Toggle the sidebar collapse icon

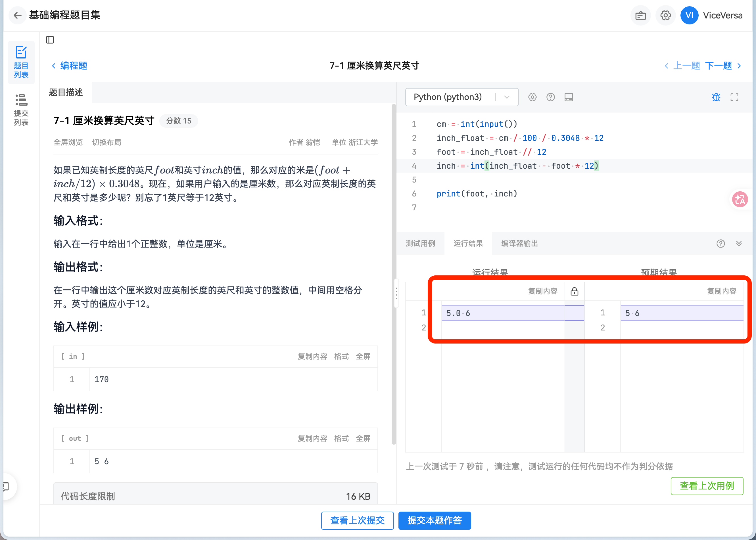pyautogui.click(x=50, y=40)
